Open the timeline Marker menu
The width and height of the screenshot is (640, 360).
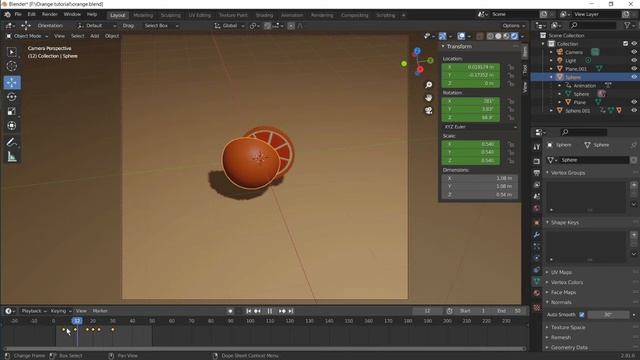coord(100,311)
